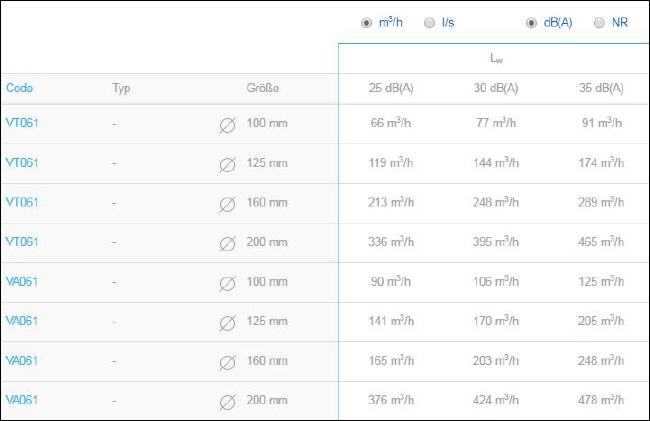The image size is (650, 421).
Task: Click the 30 dB(A) column header
Action: [x=496, y=88]
